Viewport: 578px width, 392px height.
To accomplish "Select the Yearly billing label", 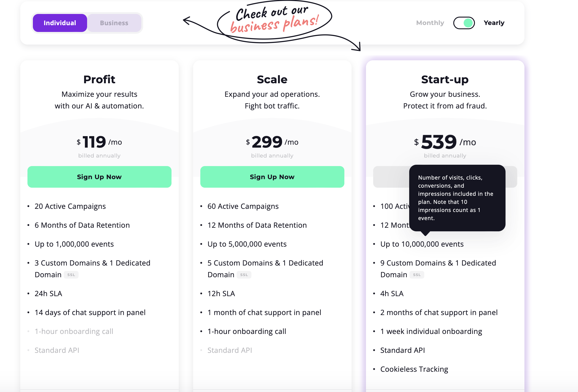I will [x=494, y=23].
